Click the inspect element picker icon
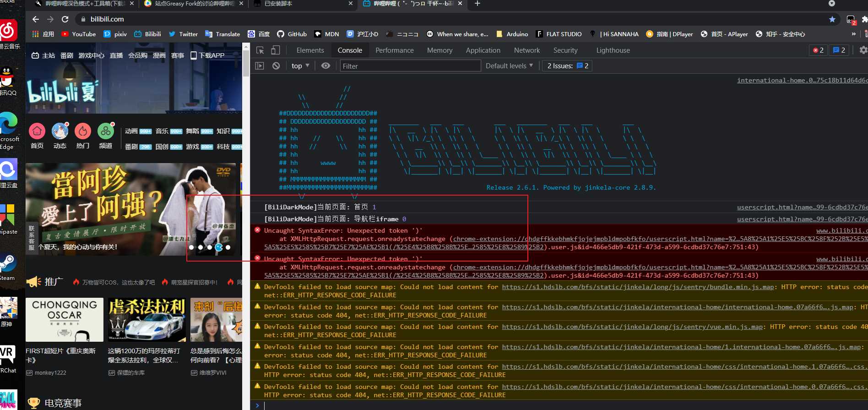The height and width of the screenshot is (410, 868). (x=260, y=50)
